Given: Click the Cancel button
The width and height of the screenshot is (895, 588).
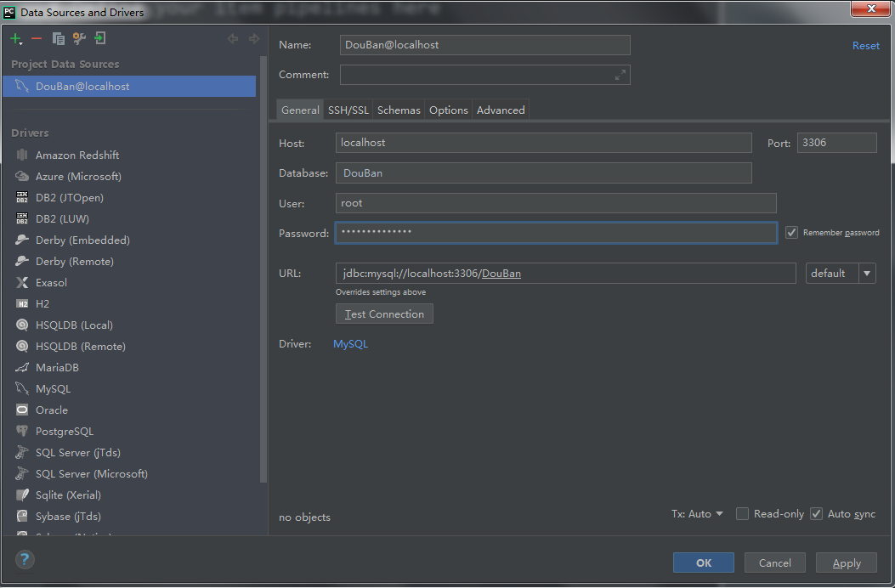Looking at the screenshot, I should pos(774,563).
